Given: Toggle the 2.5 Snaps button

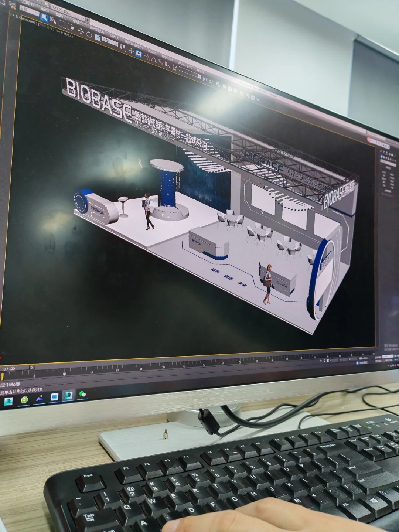Looking at the screenshot, I should (x=147, y=57).
